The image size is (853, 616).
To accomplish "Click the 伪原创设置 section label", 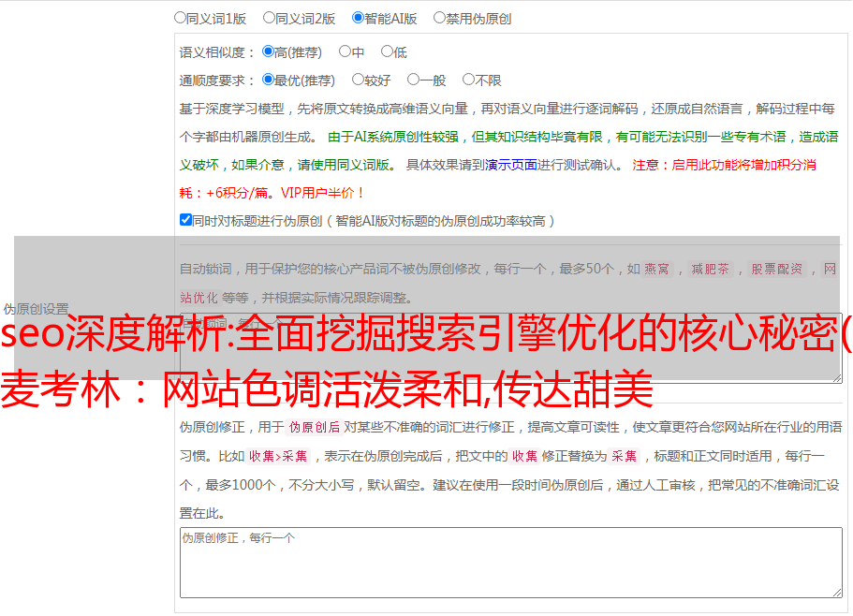I will tap(36, 309).
